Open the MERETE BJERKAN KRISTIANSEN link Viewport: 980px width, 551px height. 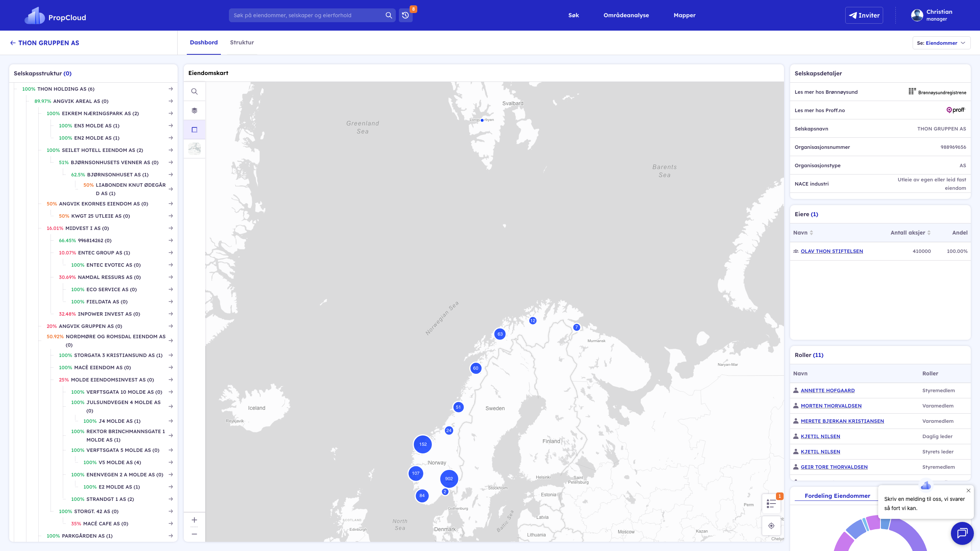(842, 421)
